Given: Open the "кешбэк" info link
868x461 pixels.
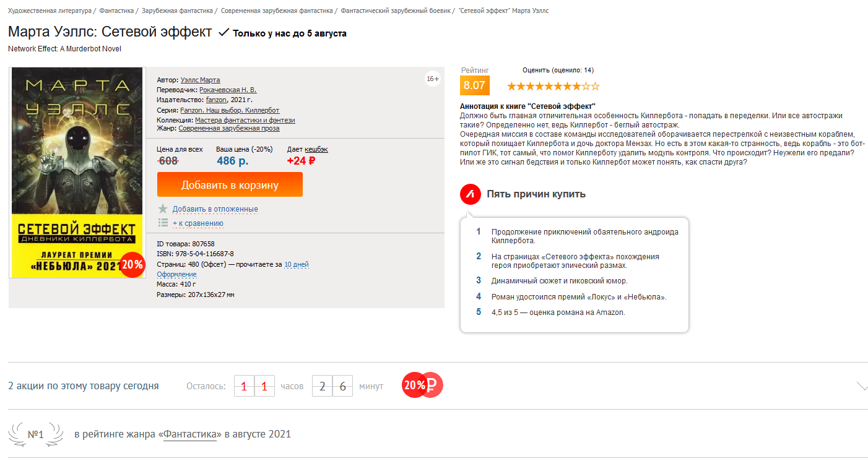Looking at the screenshot, I should 316,149.
